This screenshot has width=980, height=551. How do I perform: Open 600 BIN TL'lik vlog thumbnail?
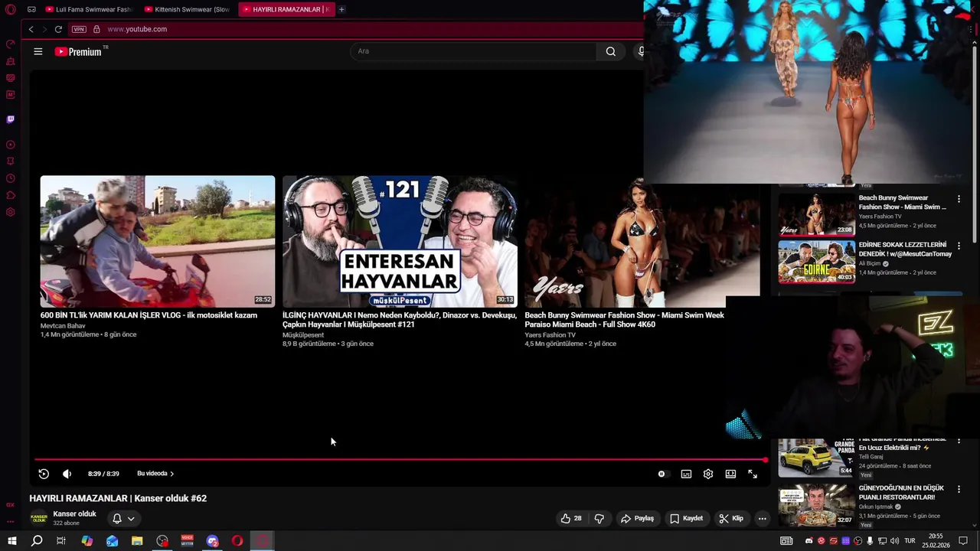tap(158, 242)
